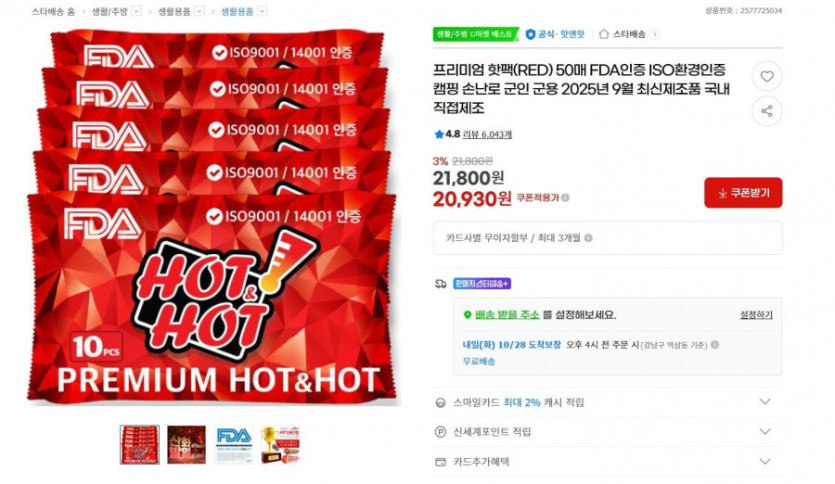The width and height of the screenshot is (835, 484).
Task: Click the heart wishlist icon
Action: click(x=766, y=77)
